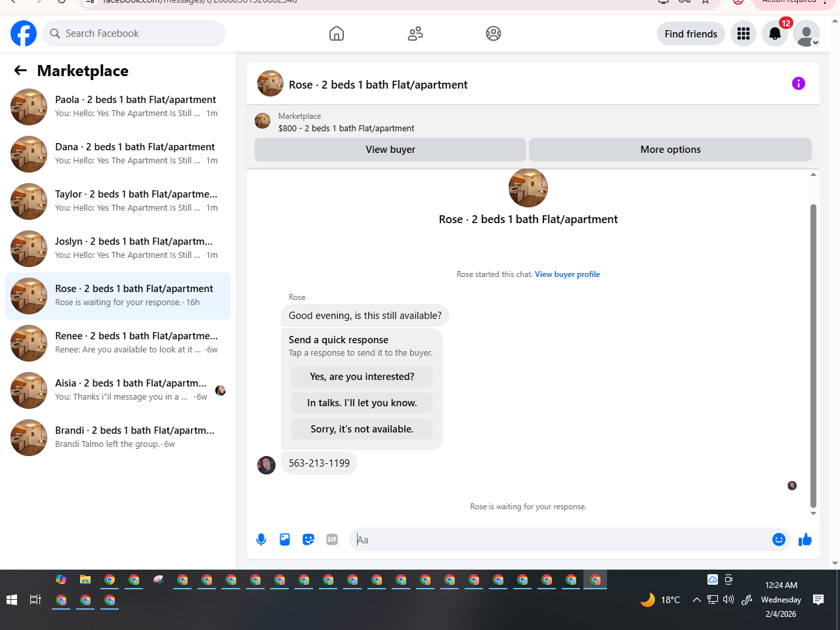840x630 pixels.
Task: Open Aisia's apartment conversation
Action: [x=118, y=390]
